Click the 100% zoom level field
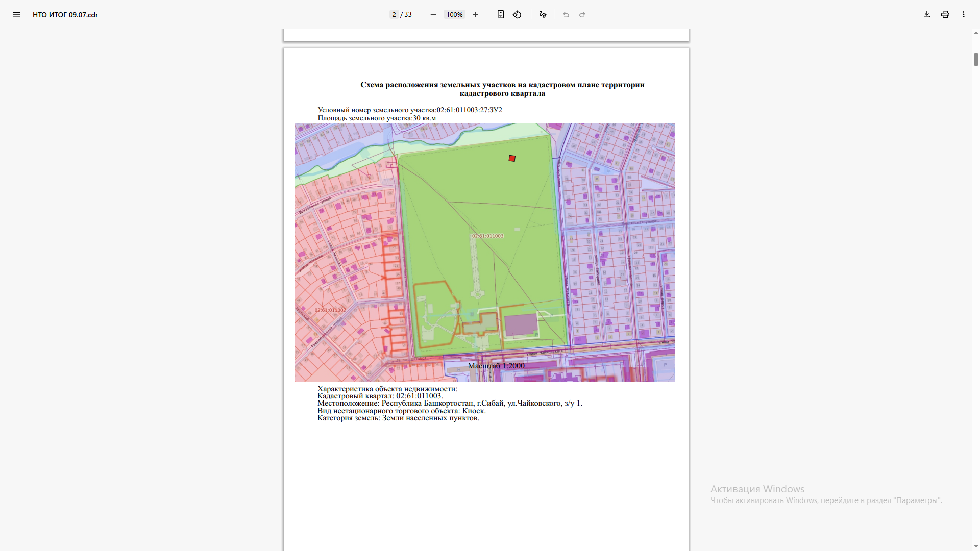 454,14
